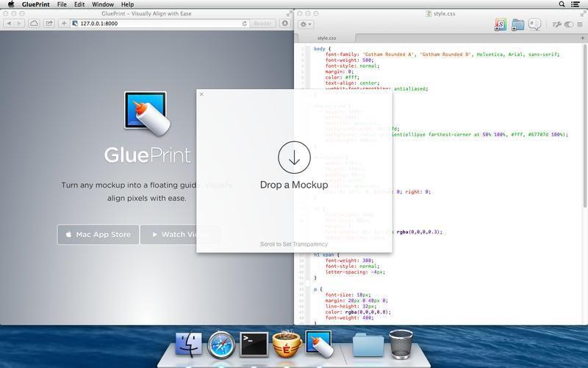588x368 pixels.
Task: Click the 'text-align: center;' line
Action: [x=352, y=83]
